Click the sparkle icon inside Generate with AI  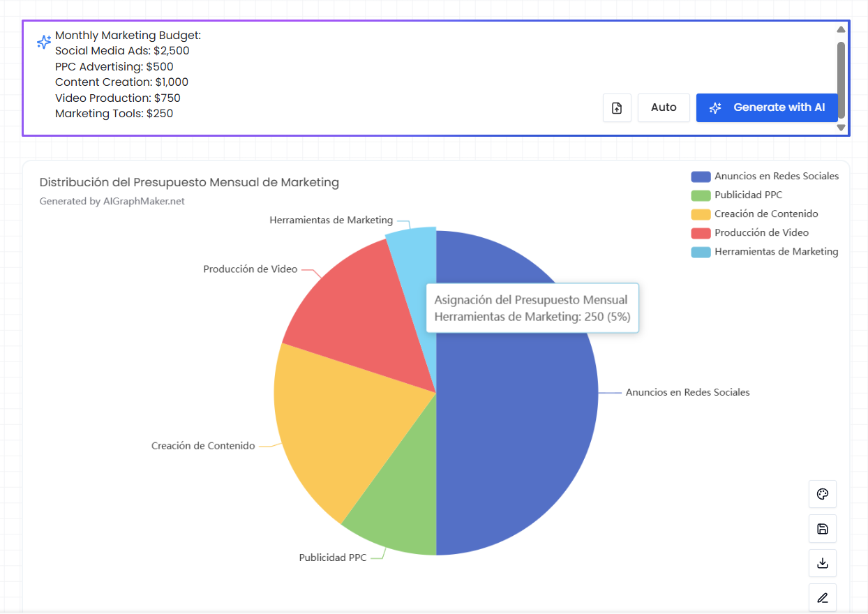pos(714,107)
